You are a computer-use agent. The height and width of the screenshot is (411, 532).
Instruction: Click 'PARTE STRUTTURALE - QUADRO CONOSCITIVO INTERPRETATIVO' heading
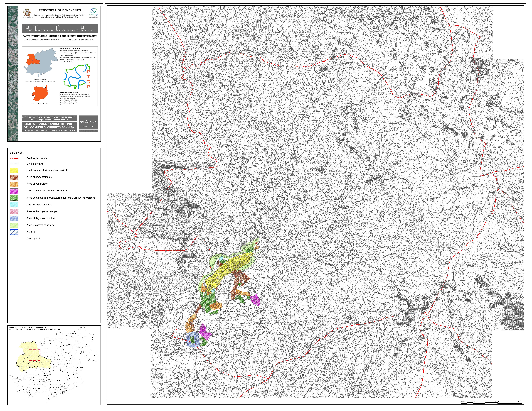[60, 36]
